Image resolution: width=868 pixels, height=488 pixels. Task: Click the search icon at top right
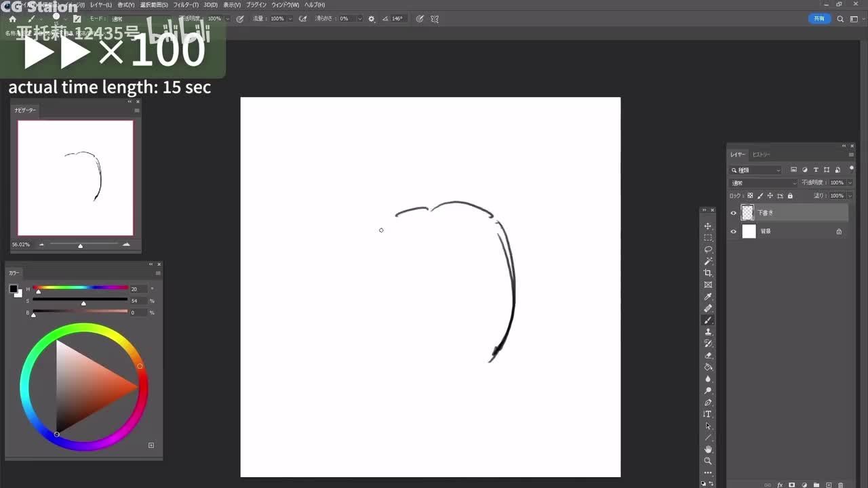pos(841,19)
